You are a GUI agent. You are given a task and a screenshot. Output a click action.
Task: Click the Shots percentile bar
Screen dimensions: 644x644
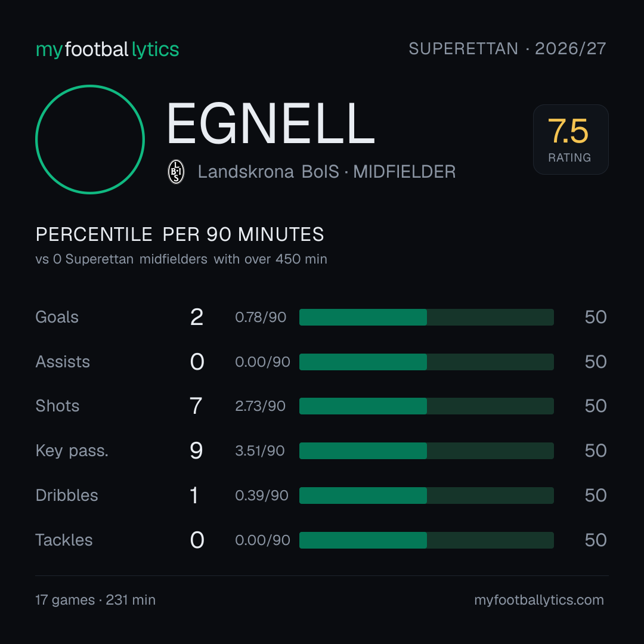click(x=426, y=406)
